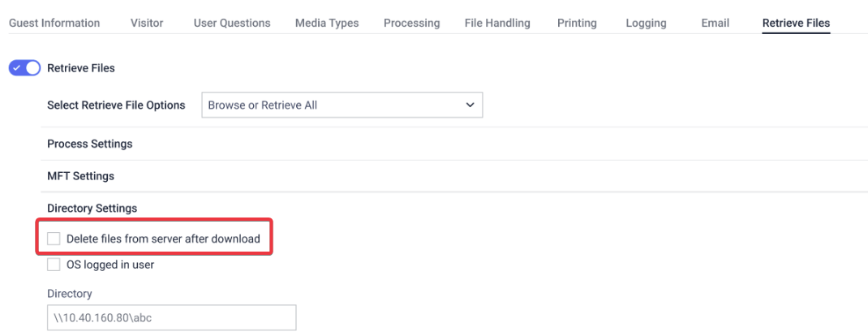Open the Logging tab

647,23
